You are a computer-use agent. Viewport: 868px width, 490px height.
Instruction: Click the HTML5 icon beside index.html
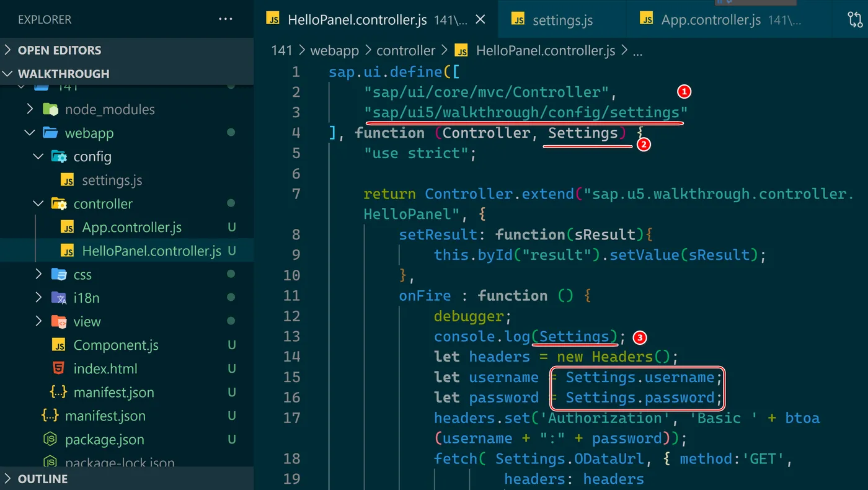(x=59, y=369)
